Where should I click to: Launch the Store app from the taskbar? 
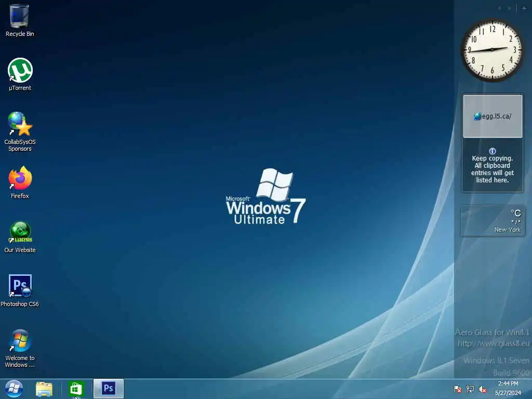75,389
